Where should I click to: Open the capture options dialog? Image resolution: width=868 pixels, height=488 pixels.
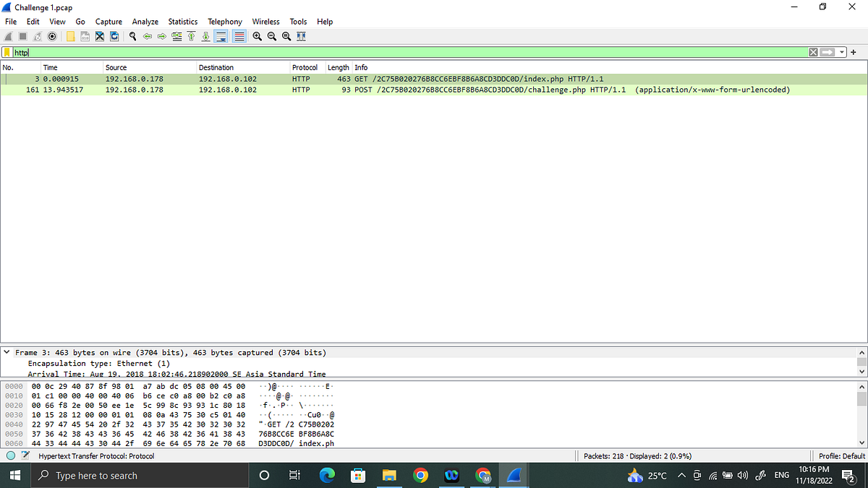tap(51, 36)
